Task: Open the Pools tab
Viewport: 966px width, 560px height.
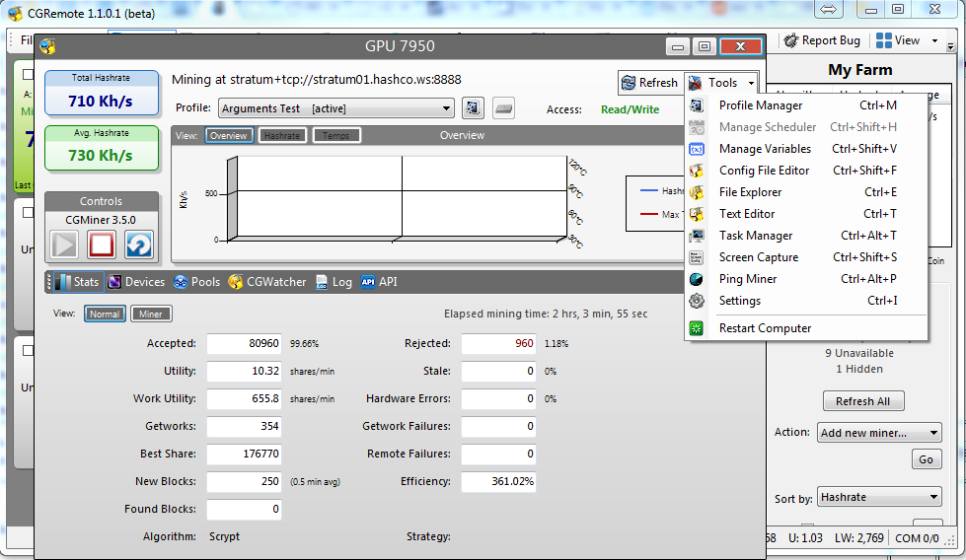Action: 196,282
